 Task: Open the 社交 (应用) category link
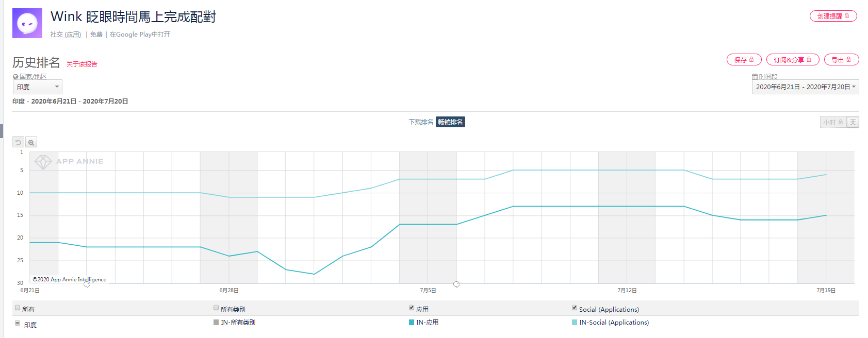pyautogui.click(x=66, y=35)
